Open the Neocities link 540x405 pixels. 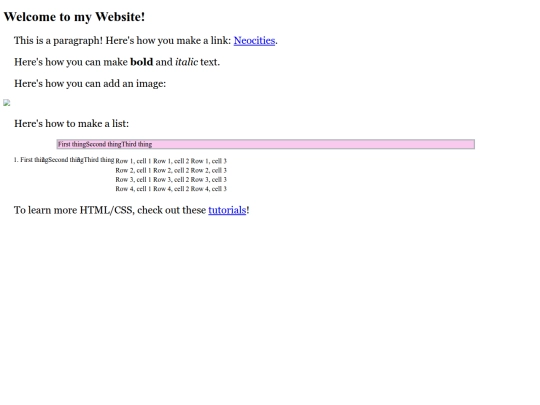coord(254,41)
